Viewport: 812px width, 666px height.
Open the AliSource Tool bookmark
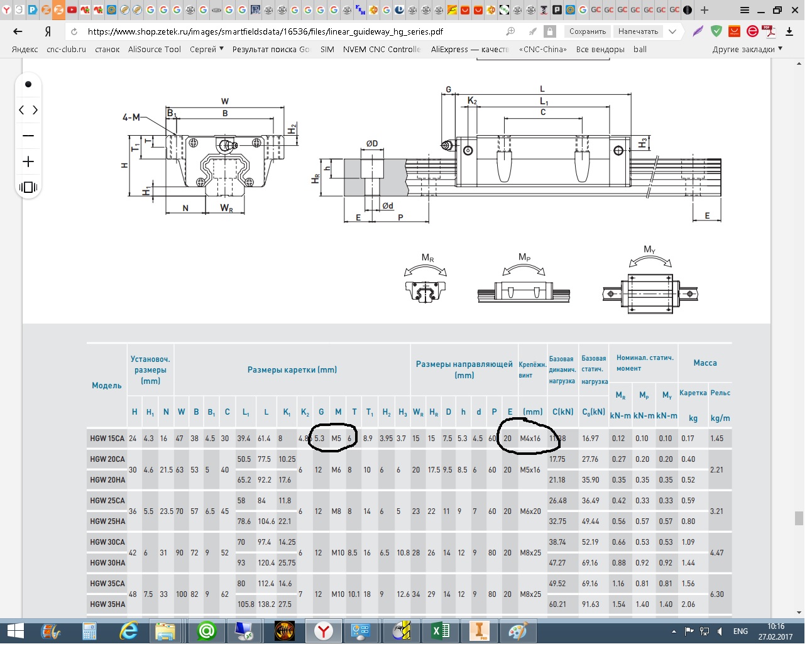(155, 49)
